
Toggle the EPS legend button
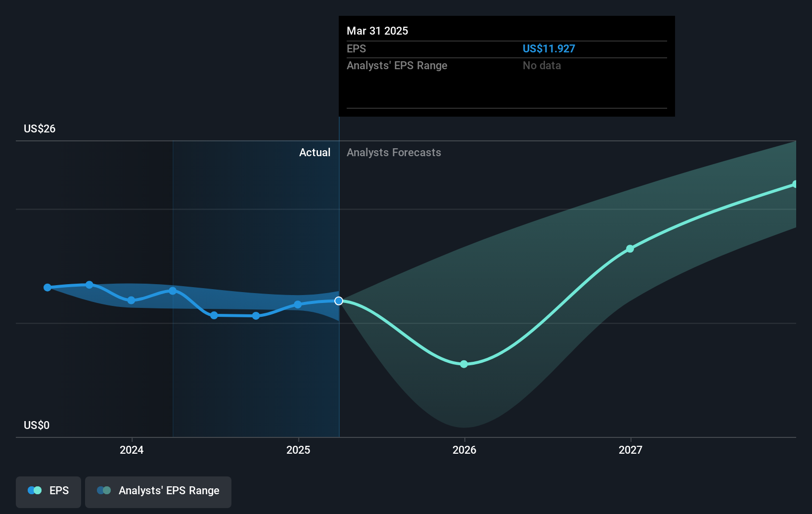tap(48, 492)
